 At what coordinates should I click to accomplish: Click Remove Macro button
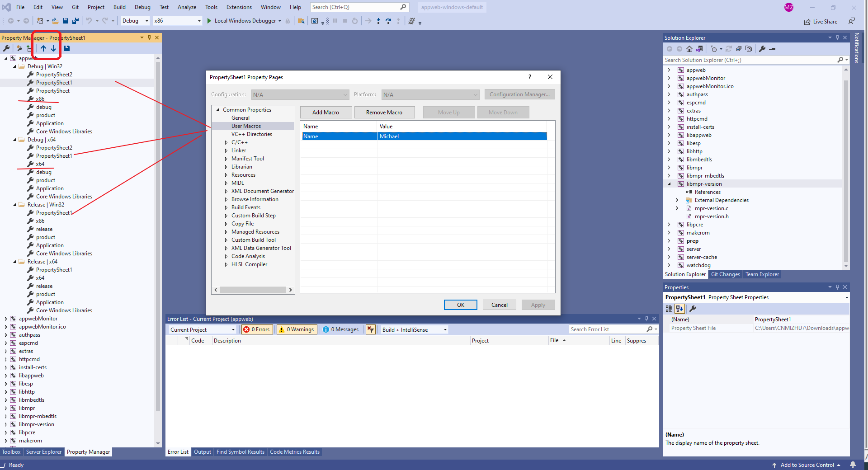coord(384,113)
